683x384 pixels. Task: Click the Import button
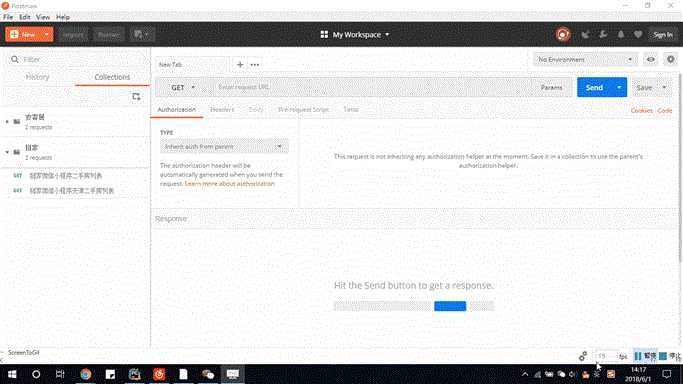[x=73, y=35]
